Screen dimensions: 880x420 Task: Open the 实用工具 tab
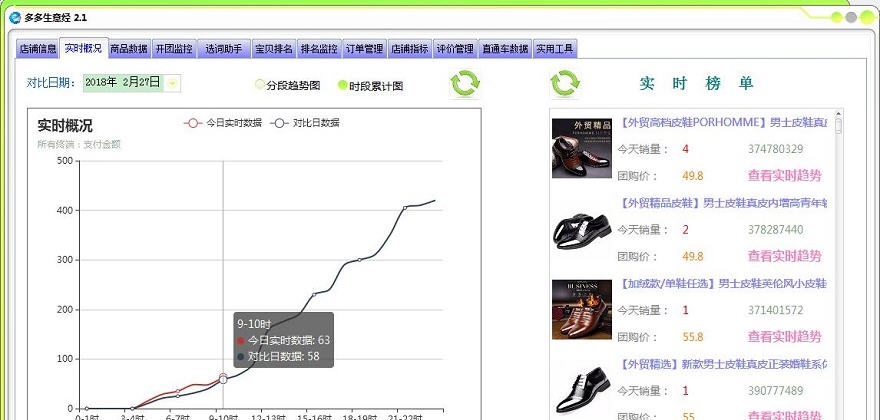click(x=554, y=49)
